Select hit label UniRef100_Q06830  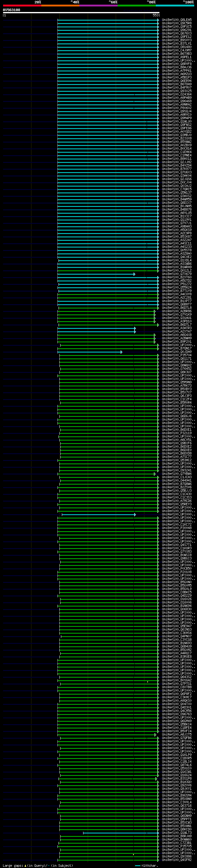click(x=176, y=609)
